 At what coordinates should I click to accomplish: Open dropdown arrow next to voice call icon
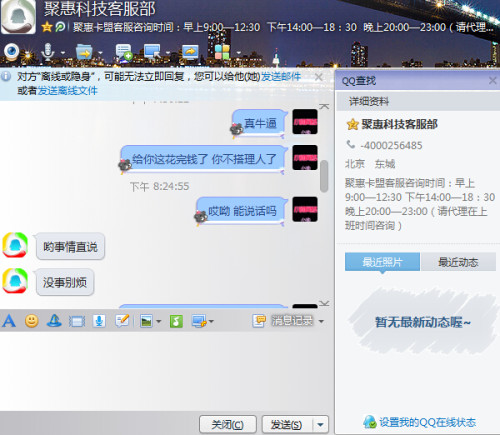click(62, 53)
